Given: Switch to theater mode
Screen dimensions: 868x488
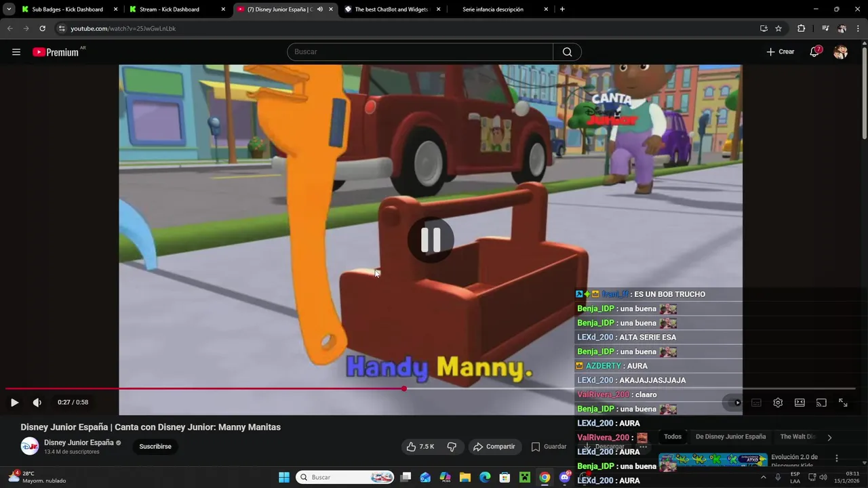Looking at the screenshot, I should pos(800,403).
